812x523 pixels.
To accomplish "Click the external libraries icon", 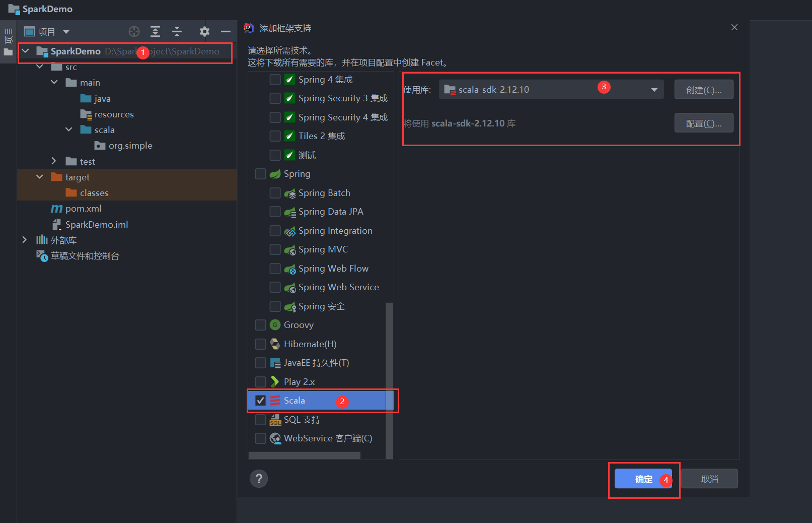I will coord(42,240).
